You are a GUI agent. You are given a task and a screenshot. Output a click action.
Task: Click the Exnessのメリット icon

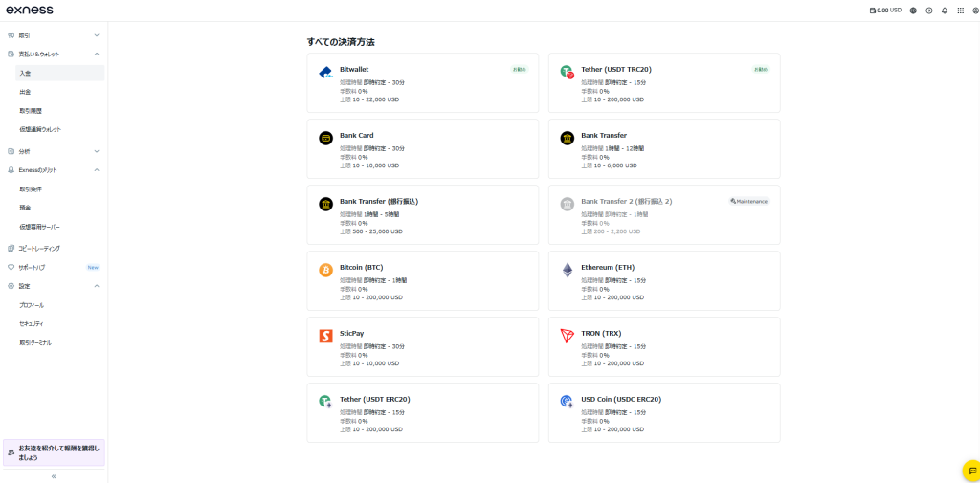11,170
